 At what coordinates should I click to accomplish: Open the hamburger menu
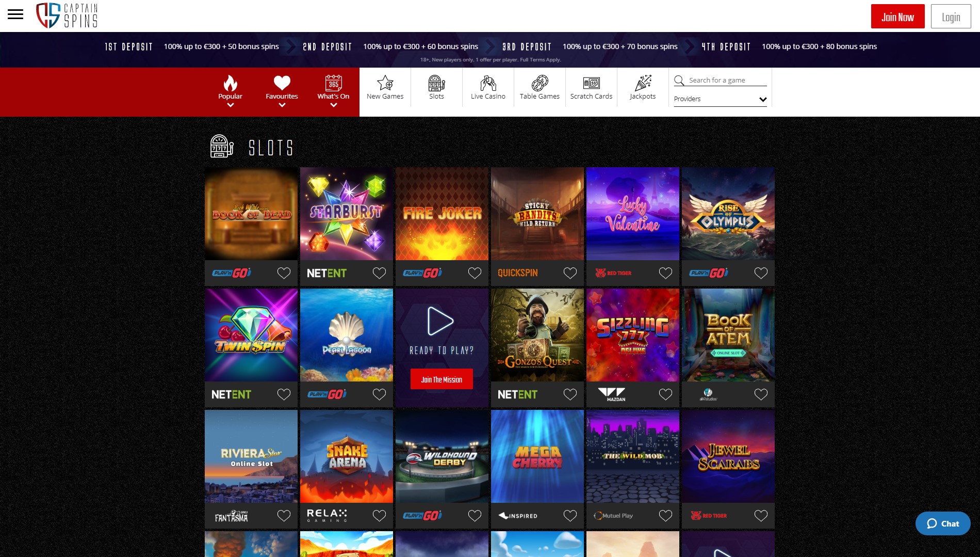pos(15,14)
